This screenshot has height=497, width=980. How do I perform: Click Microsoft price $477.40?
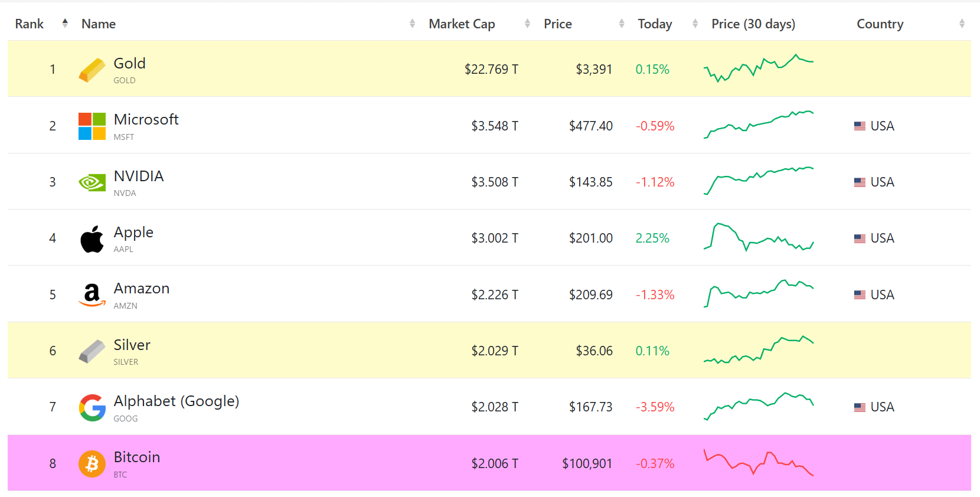click(591, 126)
